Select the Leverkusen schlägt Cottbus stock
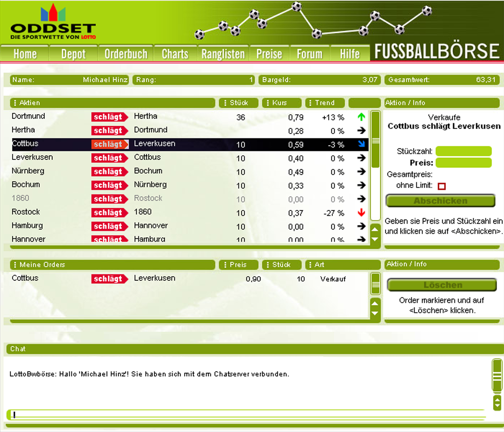Screen dimensions: 504x432 coord(190,158)
